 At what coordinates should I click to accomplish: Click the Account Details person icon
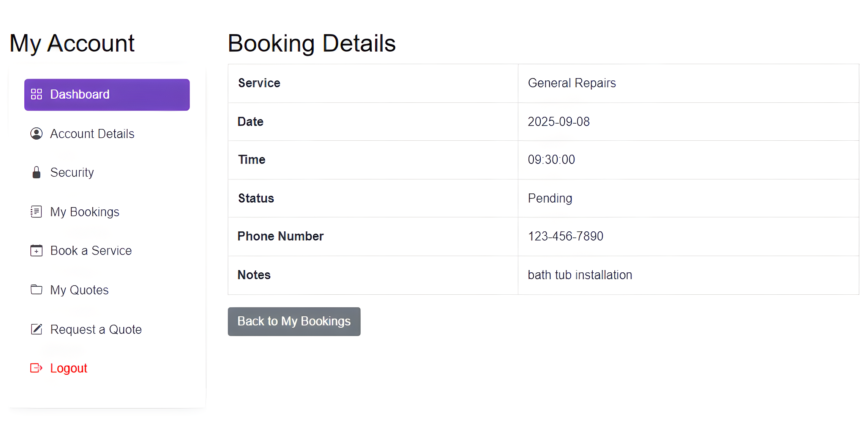click(36, 134)
